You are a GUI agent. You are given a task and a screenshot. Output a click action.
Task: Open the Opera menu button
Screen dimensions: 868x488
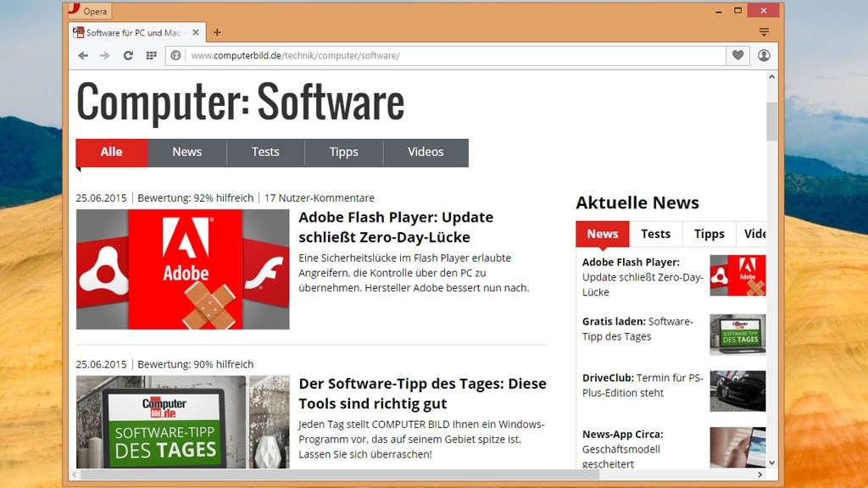coord(88,10)
